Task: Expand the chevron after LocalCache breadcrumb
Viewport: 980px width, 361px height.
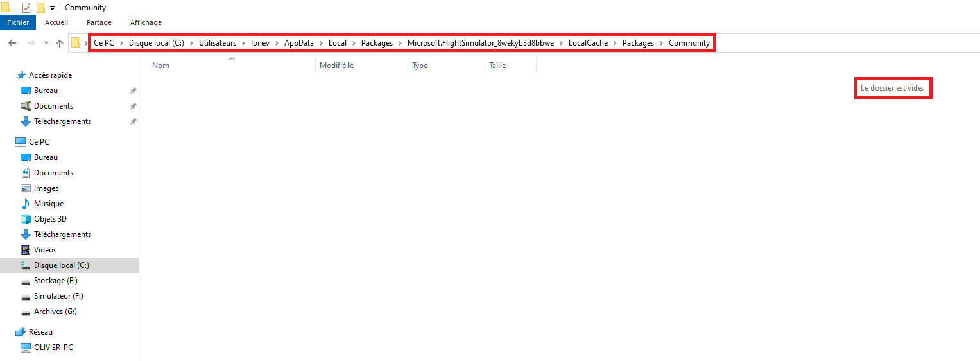Action: pos(615,43)
